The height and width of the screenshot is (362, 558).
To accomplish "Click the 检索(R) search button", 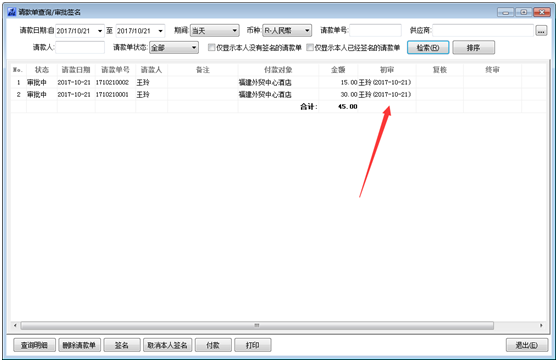I will click(x=428, y=48).
